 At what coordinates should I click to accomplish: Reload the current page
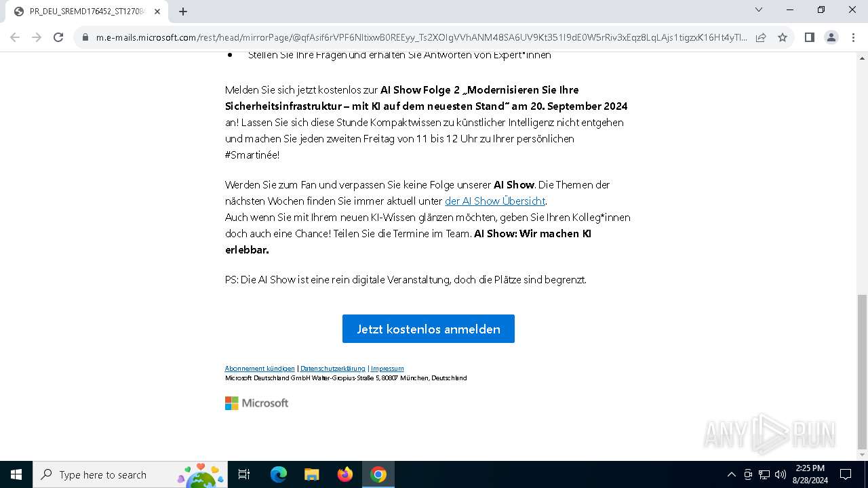coord(58,37)
